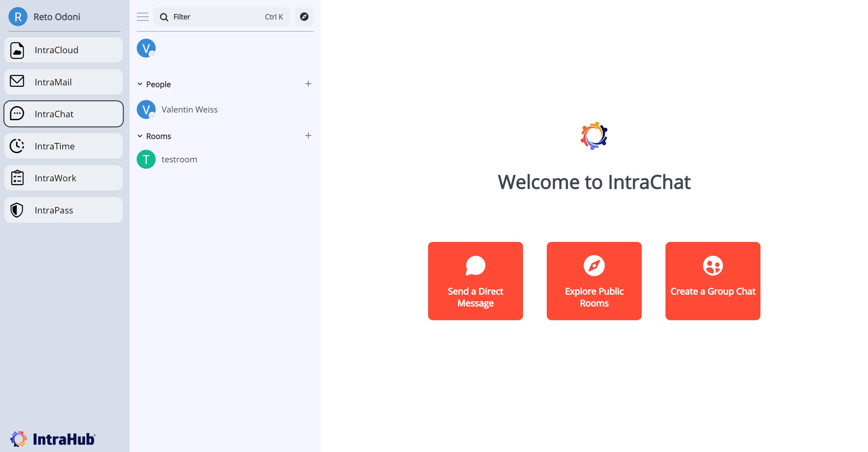Screen dimensions: 868x452
Task: Click Explore Public Rooms button
Action: 594,281
